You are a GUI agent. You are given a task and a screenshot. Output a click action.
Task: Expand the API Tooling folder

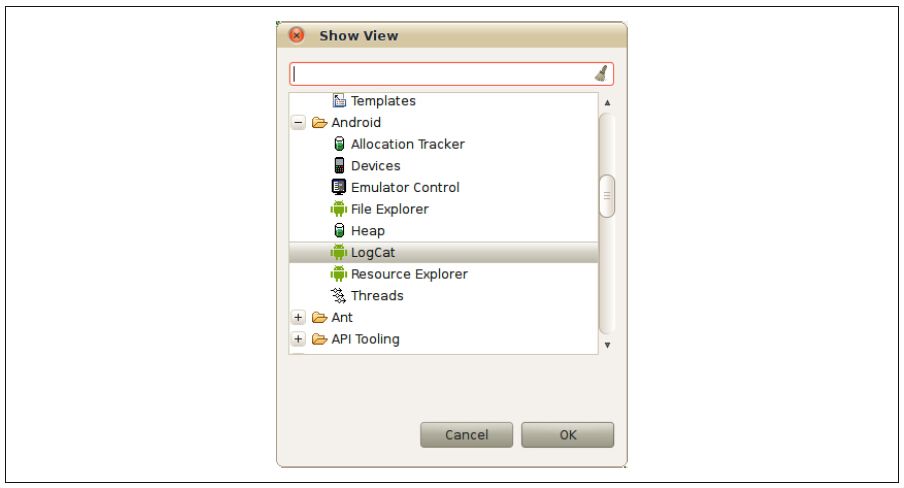298,339
